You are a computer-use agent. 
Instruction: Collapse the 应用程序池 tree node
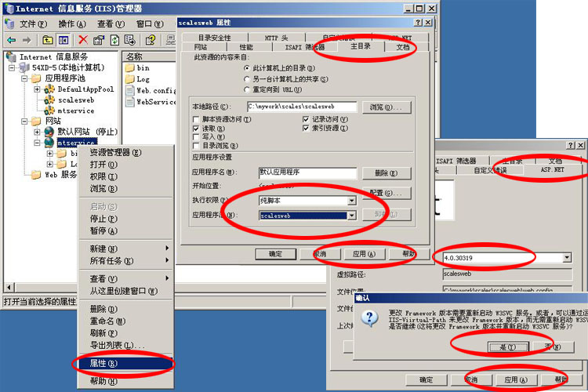[x=24, y=78]
